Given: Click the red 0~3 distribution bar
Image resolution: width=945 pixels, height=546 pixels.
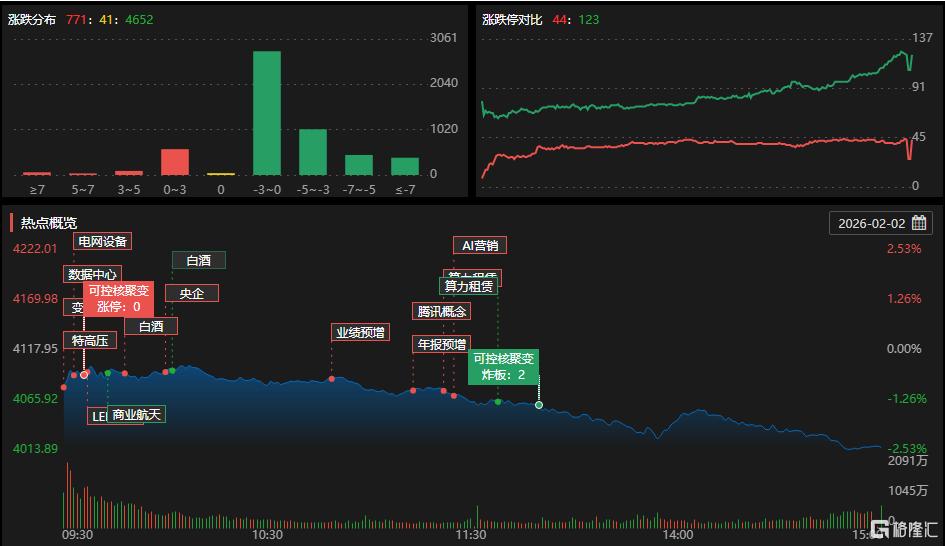Looking at the screenshot, I should [175, 162].
